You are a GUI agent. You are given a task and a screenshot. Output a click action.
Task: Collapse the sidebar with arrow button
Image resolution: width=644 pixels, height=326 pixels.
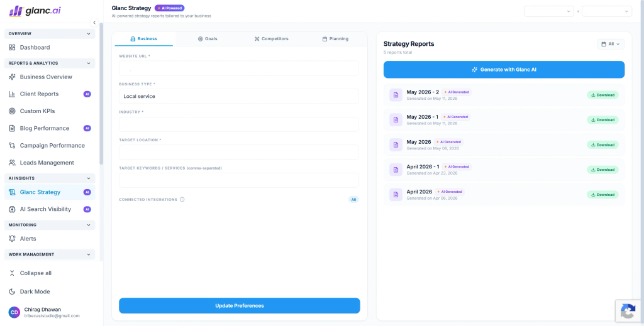pyautogui.click(x=94, y=23)
